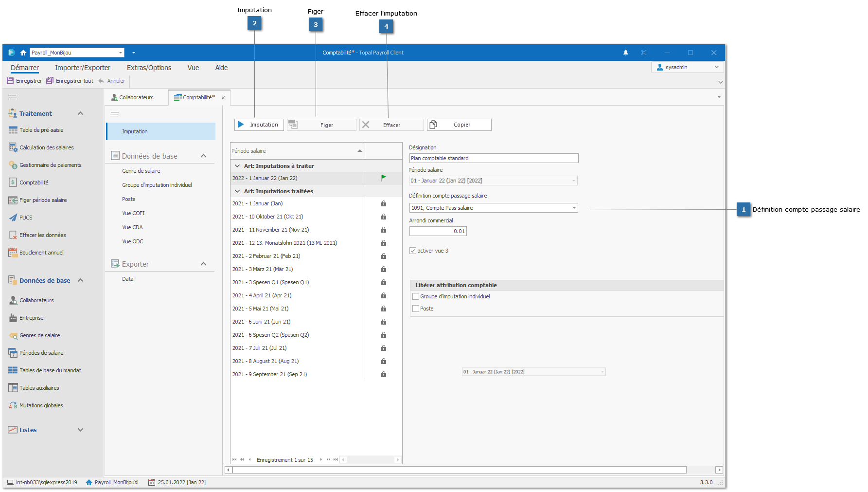Toggle the 'activer vue 3' checkbox
The width and height of the screenshot is (868, 492).
pyautogui.click(x=413, y=251)
